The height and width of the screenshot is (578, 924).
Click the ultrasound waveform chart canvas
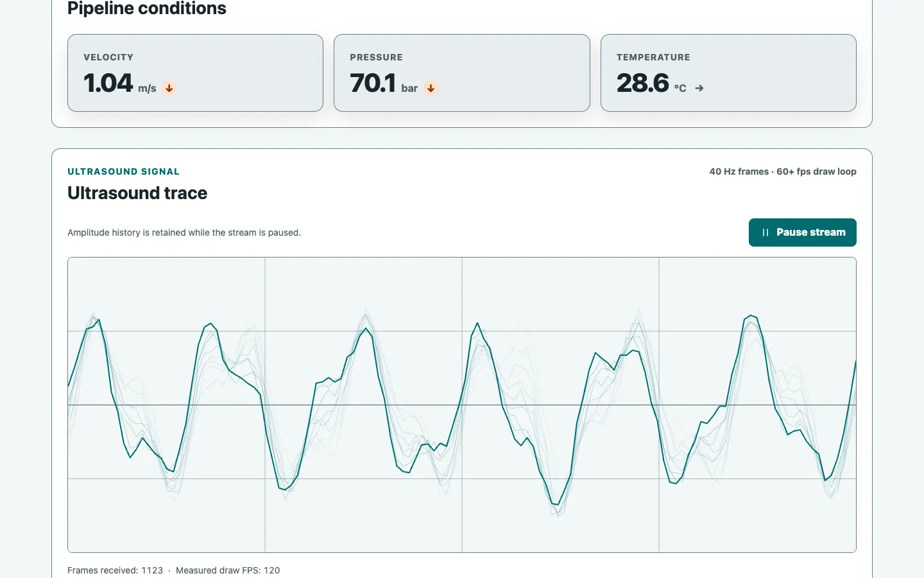[462, 405]
